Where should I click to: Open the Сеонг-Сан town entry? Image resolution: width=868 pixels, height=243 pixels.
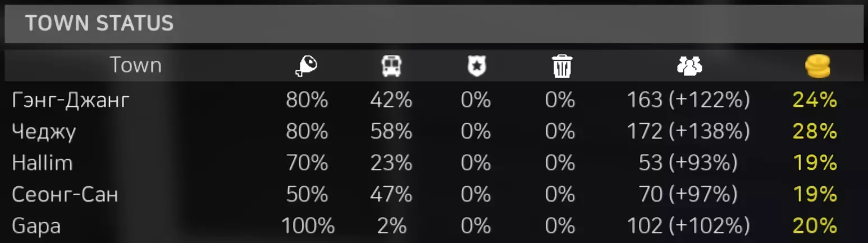(x=65, y=195)
